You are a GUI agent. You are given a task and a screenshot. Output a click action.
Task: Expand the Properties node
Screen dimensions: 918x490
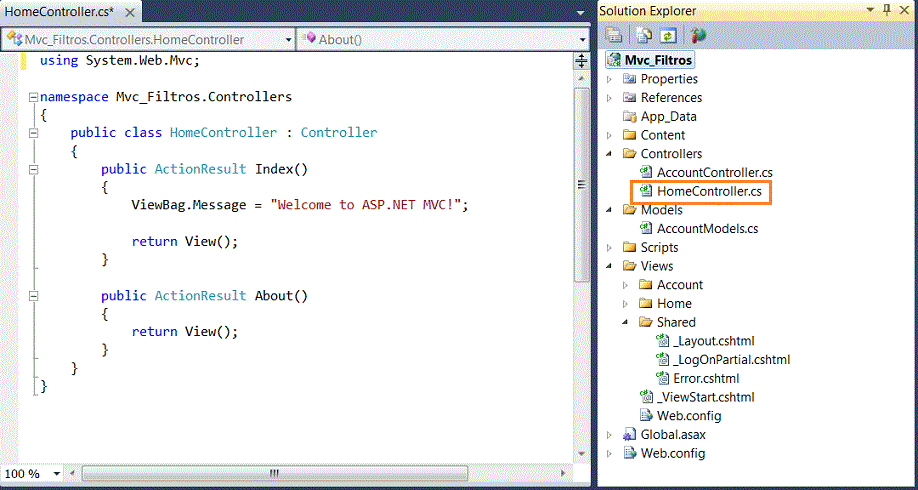pos(610,79)
